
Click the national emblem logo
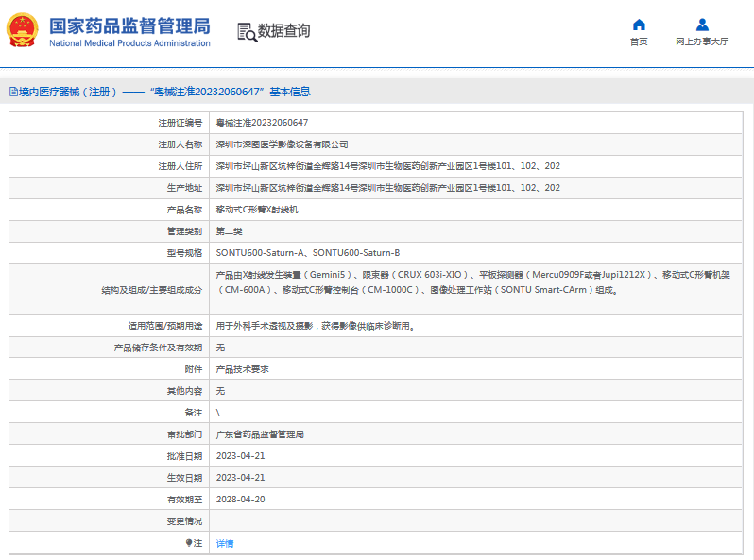[x=22, y=30]
